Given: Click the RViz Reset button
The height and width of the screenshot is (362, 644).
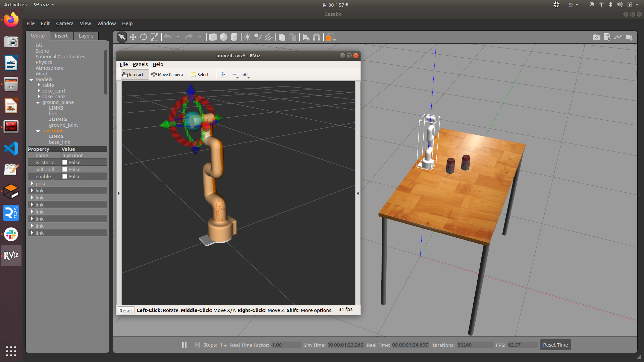Looking at the screenshot, I should coord(126,310).
